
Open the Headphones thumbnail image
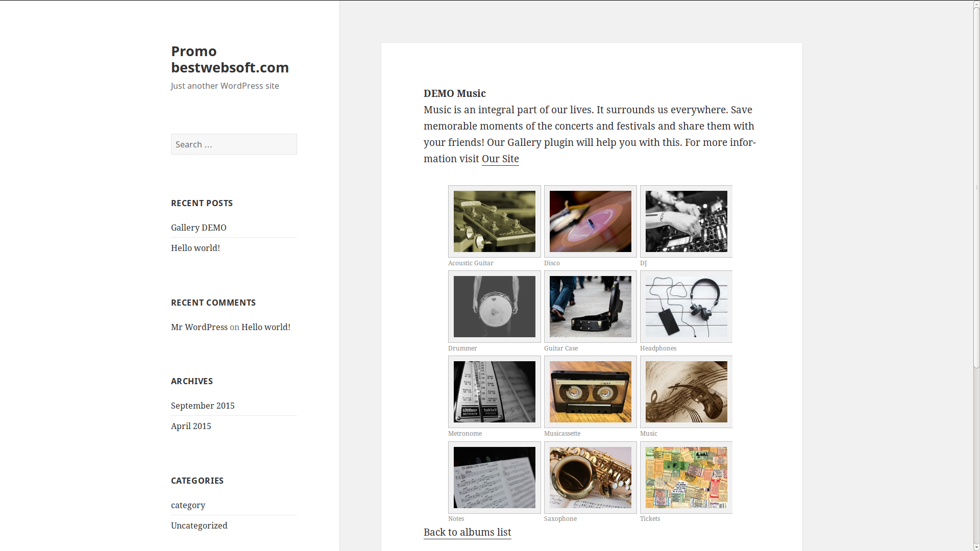click(x=686, y=307)
